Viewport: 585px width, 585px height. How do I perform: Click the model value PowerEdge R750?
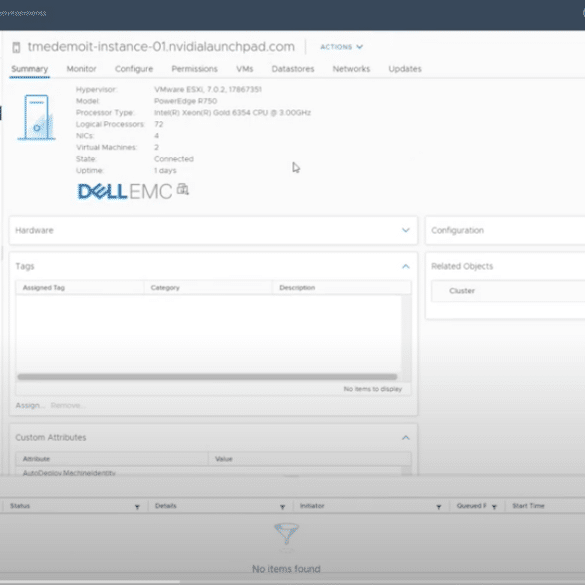(185, 101)
